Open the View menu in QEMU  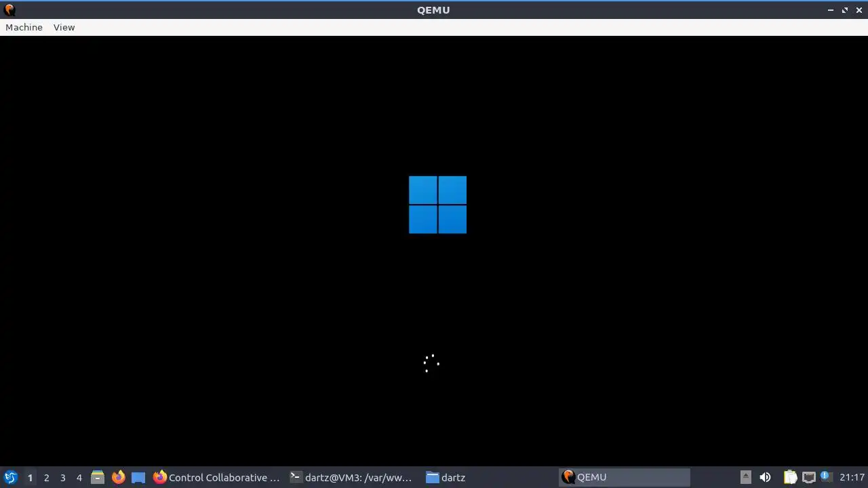64,27
